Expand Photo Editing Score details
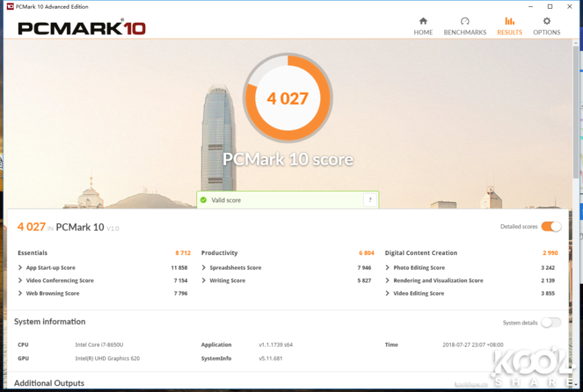 (x=388, y=267)
